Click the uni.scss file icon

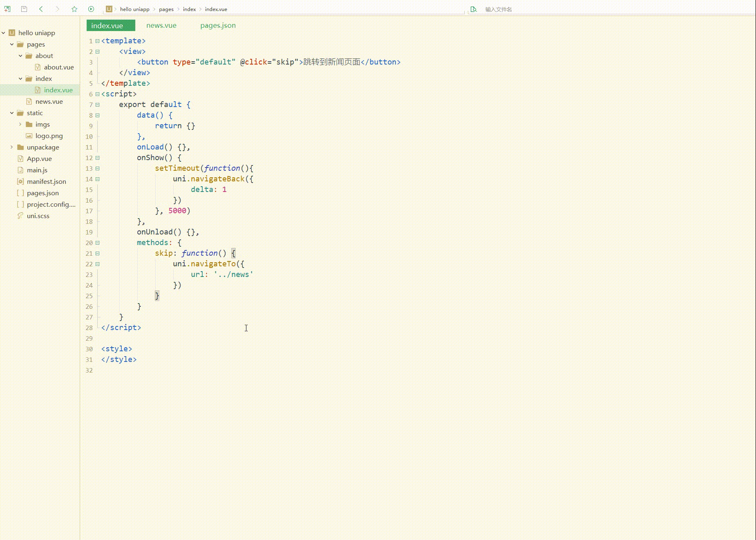point(20,216)
